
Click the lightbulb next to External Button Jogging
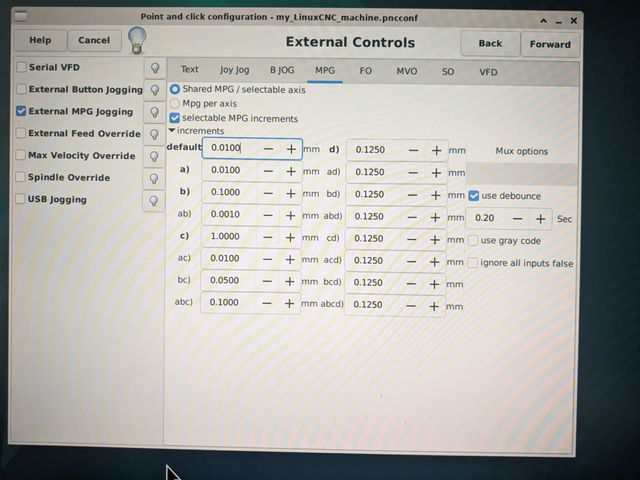[155, 90]
